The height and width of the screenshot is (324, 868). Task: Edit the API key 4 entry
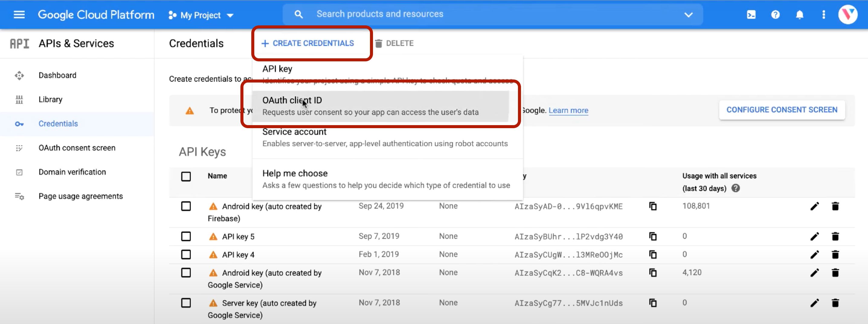(815, 254)
